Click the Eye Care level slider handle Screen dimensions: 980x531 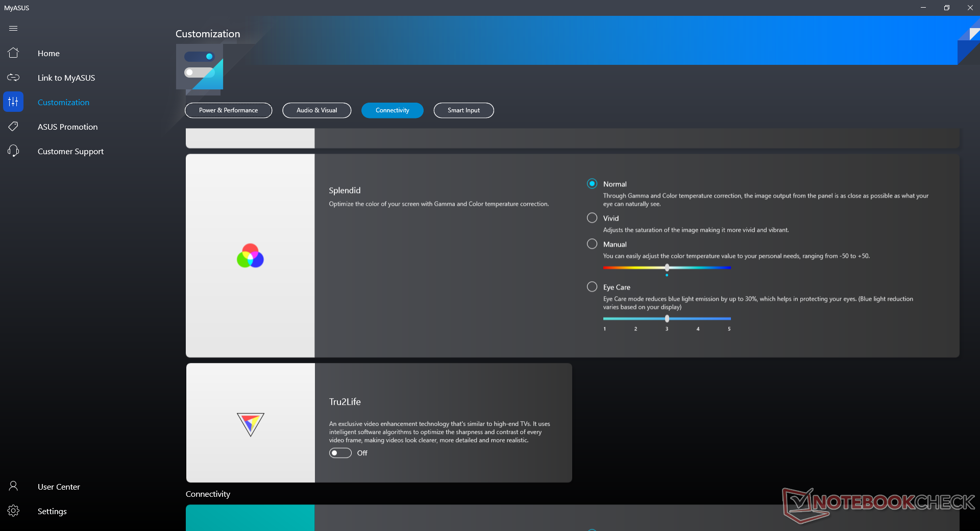[667, 319]
